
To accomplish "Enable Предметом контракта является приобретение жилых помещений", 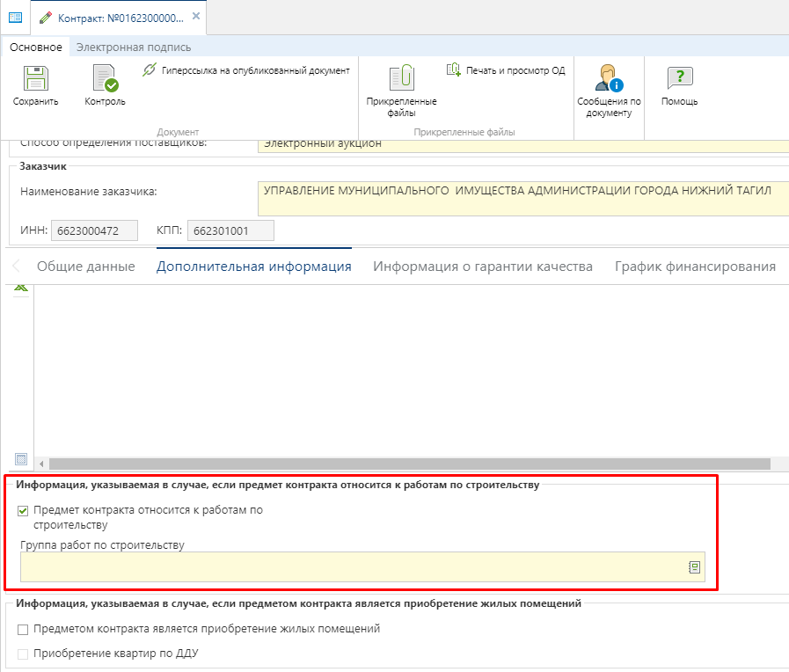I will click(24, 629).
